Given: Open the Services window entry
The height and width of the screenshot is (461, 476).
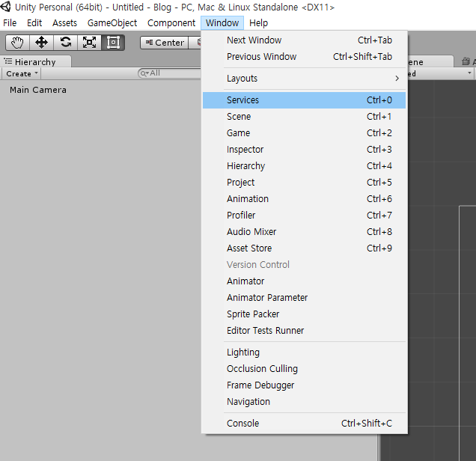Looking at the screenshot, I should 304,100.
